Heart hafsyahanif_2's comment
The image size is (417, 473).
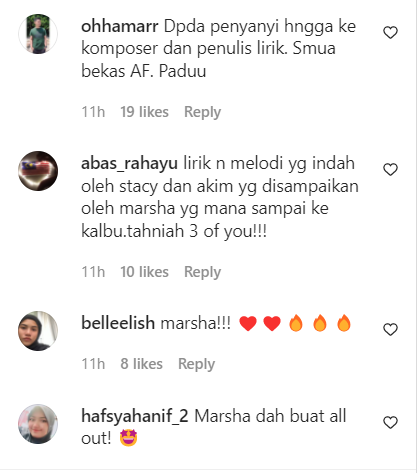390,422
